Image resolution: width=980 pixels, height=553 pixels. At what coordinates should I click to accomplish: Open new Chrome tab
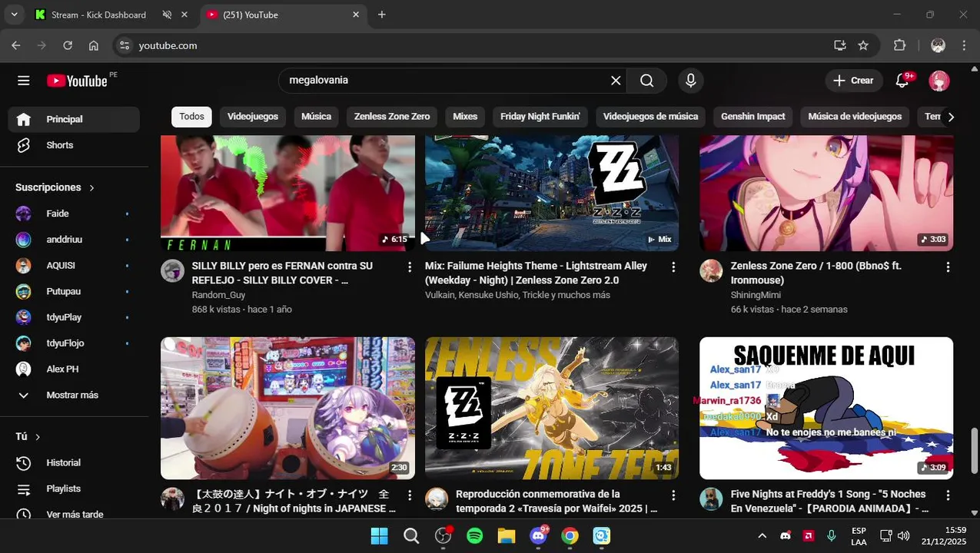382,15
